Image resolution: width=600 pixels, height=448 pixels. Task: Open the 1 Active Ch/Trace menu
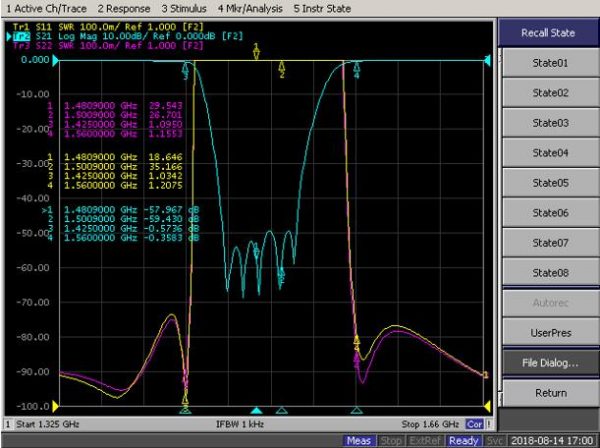46,8
